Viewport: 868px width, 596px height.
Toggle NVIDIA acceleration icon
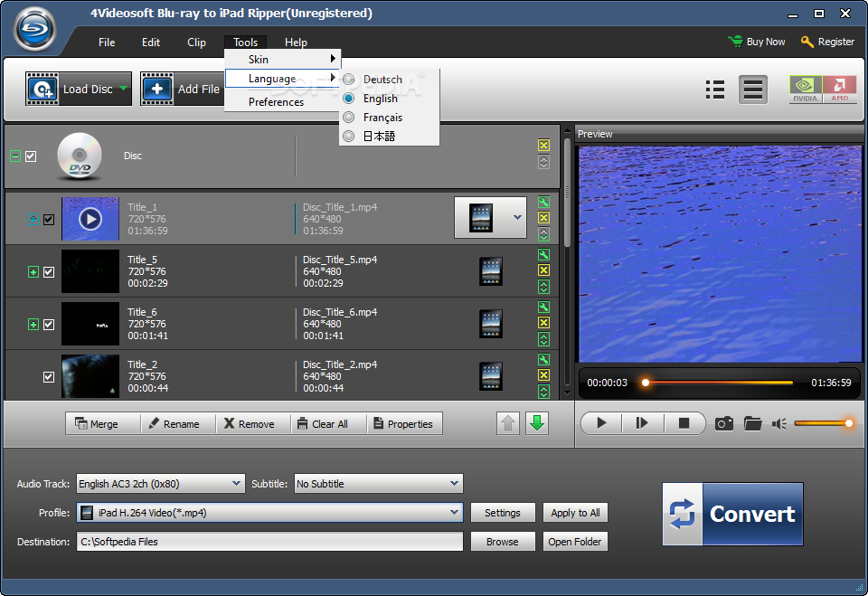click(805, 90)
